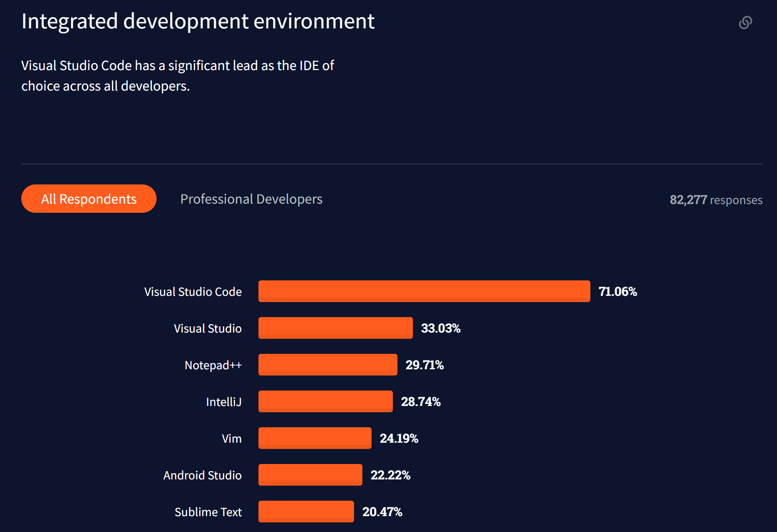Select the Notepad++ bar
The image size is (777, 532).
[327, 365]
